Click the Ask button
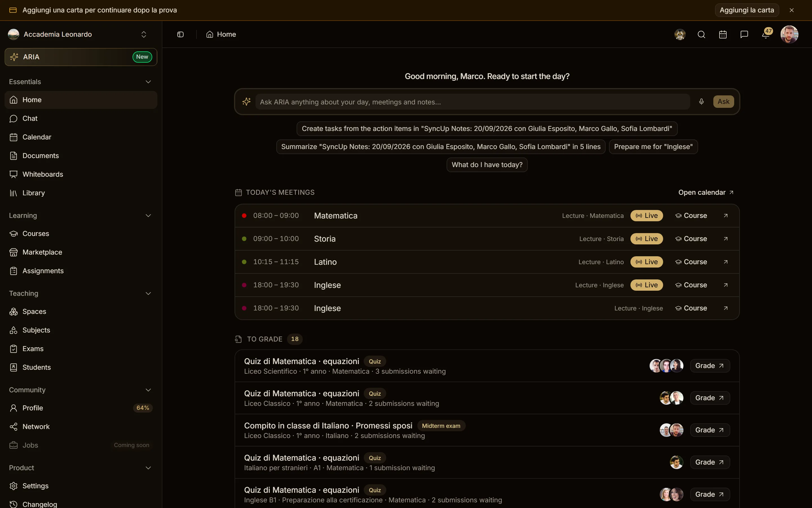This screenshot has height=508, width=812. [x=723, y=102]
